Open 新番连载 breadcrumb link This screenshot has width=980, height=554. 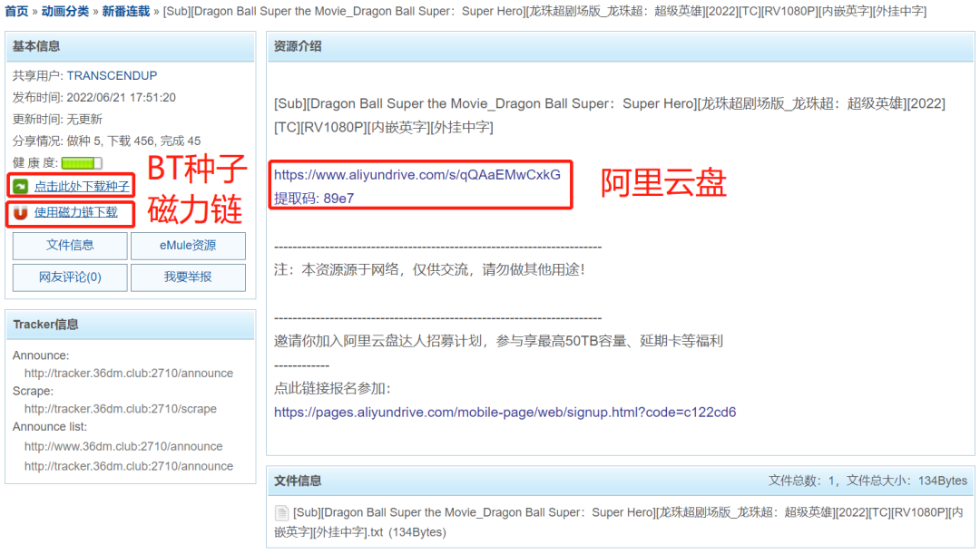125,11
